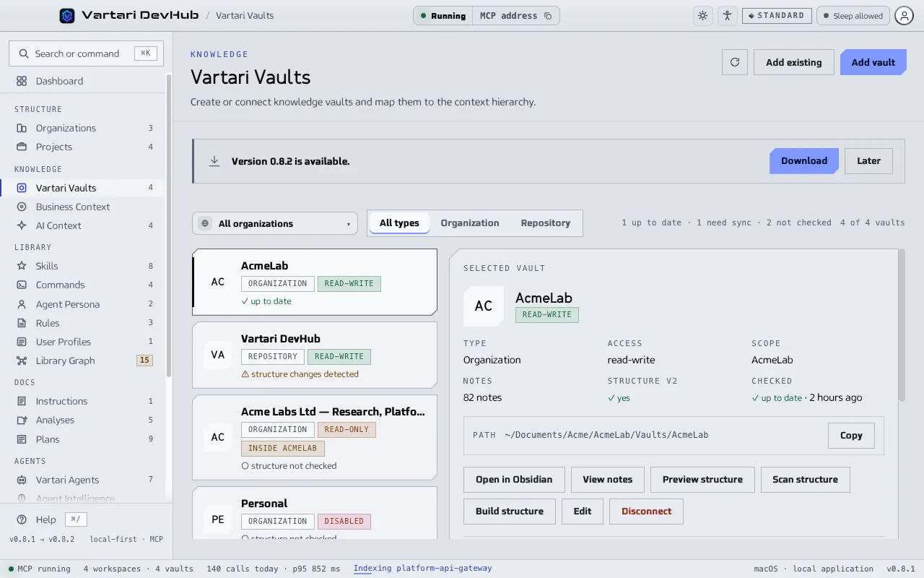The height and width of the screenshot is (578, 924).
Task: Click the Add vault button
Action: (x=873, y=62)
